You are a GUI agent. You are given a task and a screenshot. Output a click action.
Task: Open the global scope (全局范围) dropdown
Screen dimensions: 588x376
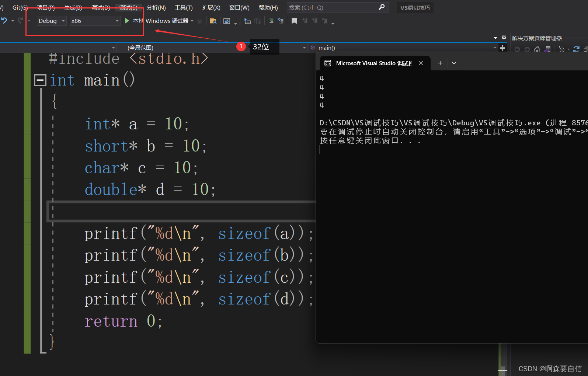click(212, 48)
